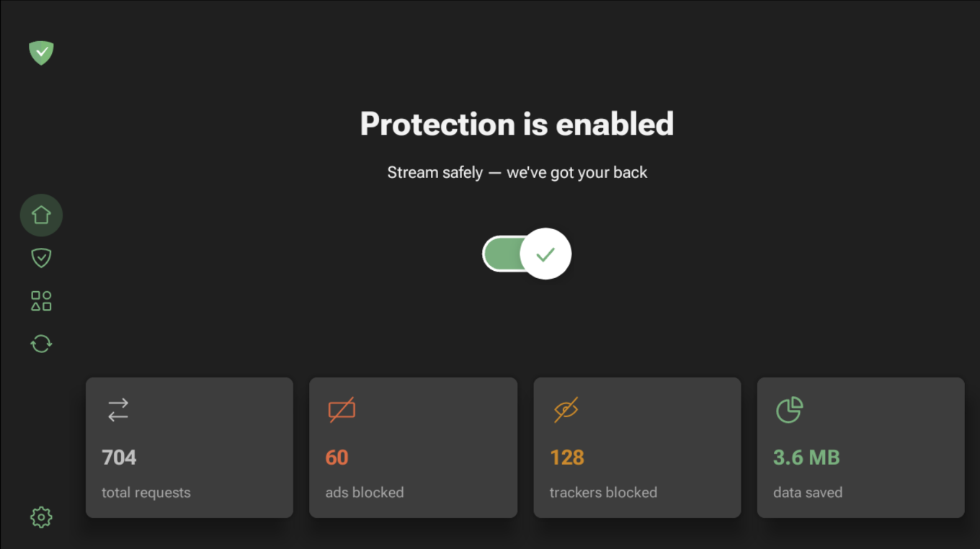
Task: Click the sidebar update/refresh icon
Action: (x=41, y=344)
